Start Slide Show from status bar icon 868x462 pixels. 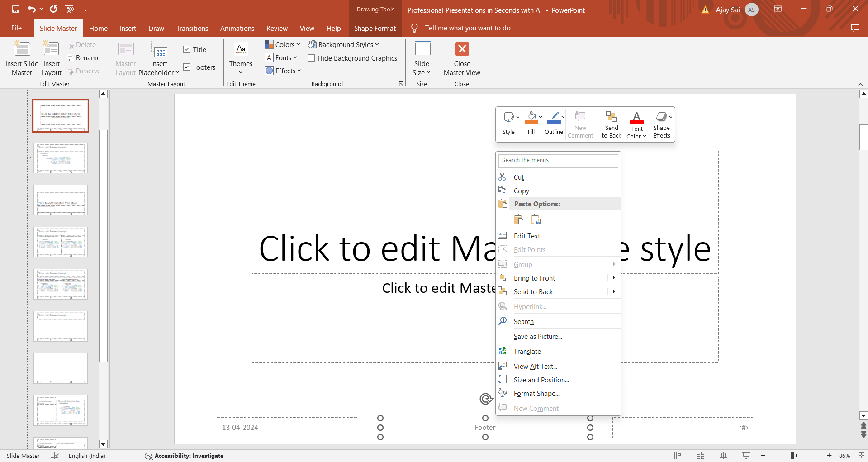(x=746, y=456)
